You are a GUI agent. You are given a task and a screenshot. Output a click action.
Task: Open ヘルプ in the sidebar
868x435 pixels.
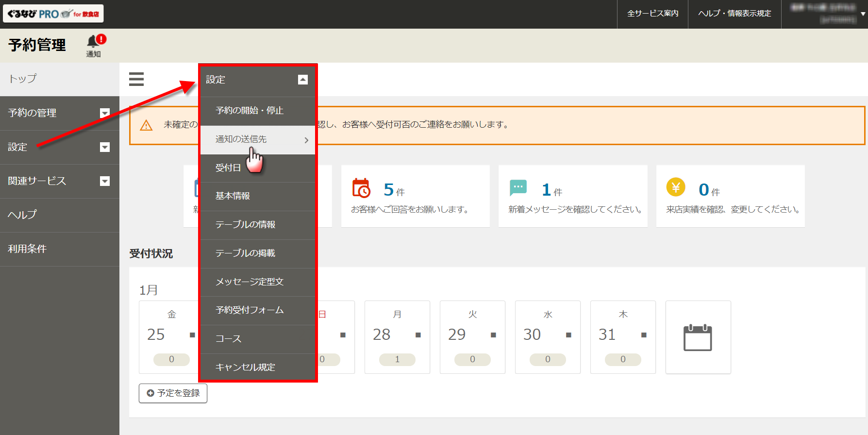(60, 215)
